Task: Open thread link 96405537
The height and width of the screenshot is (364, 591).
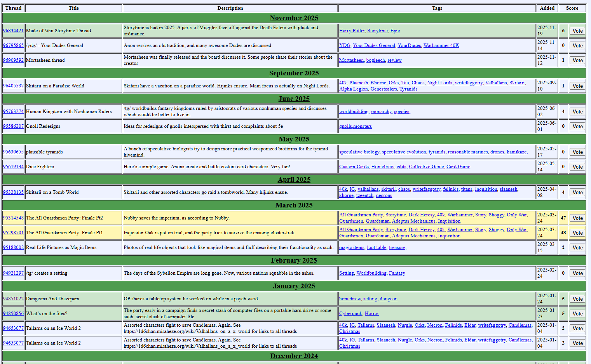Action: 13,86
